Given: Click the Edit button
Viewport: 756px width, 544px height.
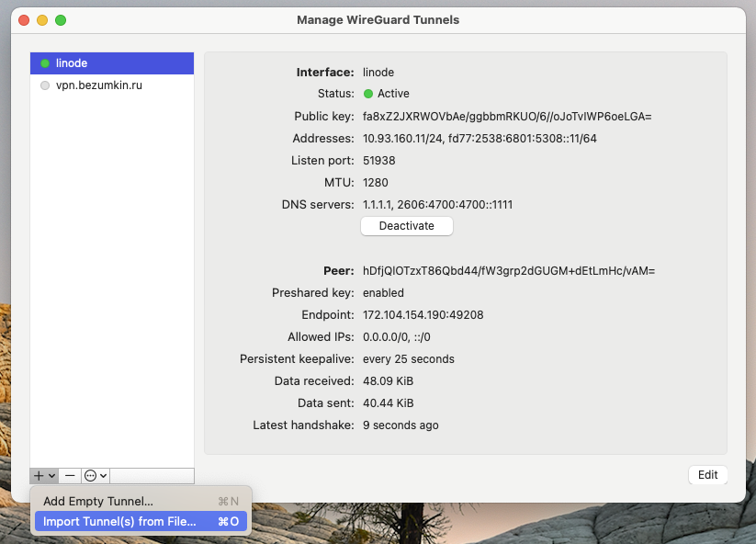Looking at the screenshot, I should point(708,474).
